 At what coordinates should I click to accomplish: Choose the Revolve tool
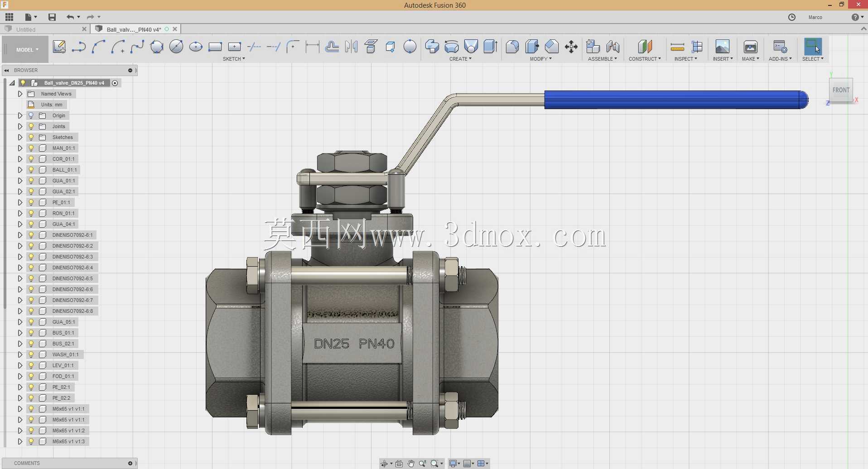pos(452,47)
